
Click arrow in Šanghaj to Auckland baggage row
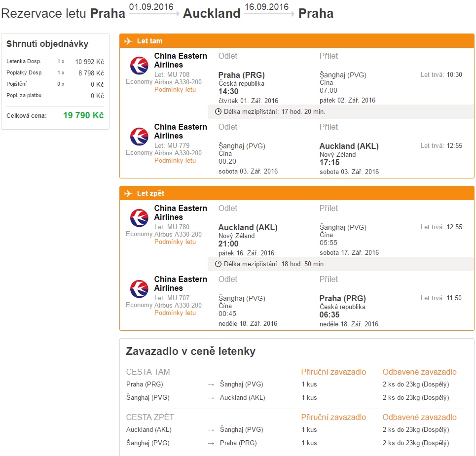pyautogui.click(x=211, y=398)
